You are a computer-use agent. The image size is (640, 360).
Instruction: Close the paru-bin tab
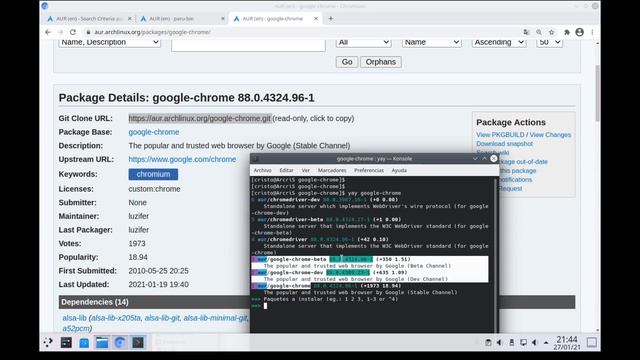[222, 19]
